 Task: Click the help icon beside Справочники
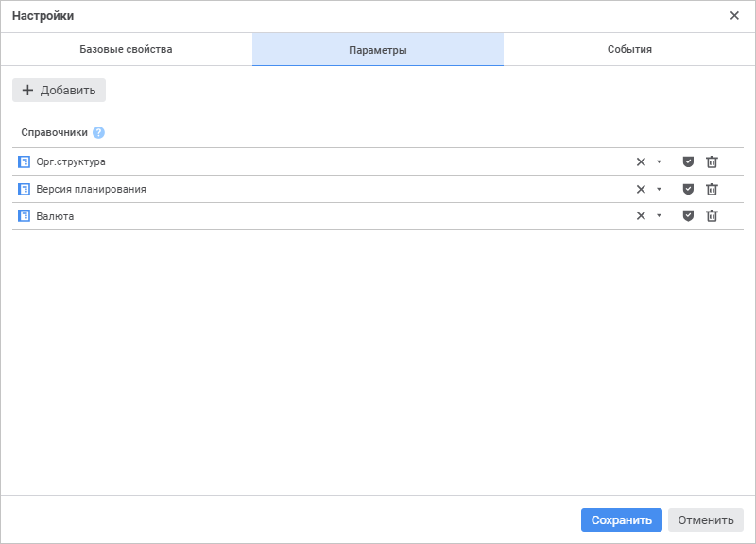(99, 133)
